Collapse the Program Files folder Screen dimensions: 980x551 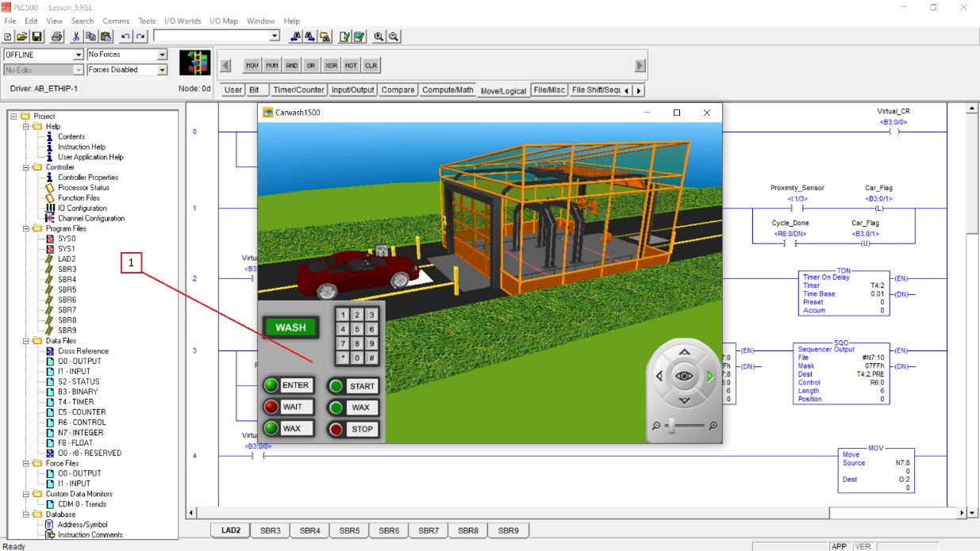[25, 228]
